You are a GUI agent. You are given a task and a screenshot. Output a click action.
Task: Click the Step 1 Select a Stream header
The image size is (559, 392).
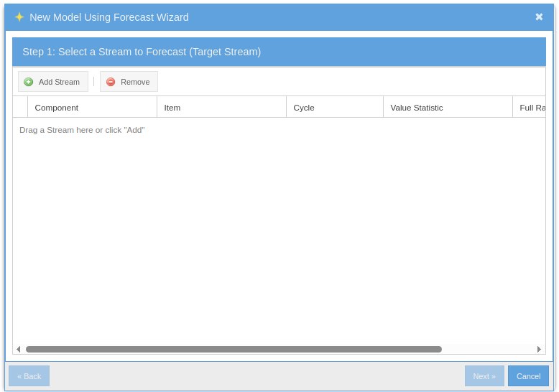142,52
